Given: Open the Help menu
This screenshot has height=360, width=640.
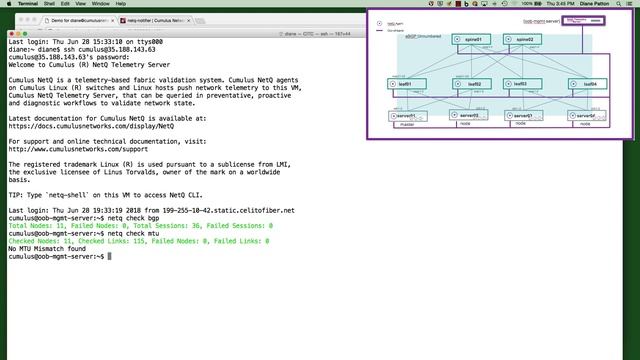Looking at the screenshot, I should (x=121, y=4).
